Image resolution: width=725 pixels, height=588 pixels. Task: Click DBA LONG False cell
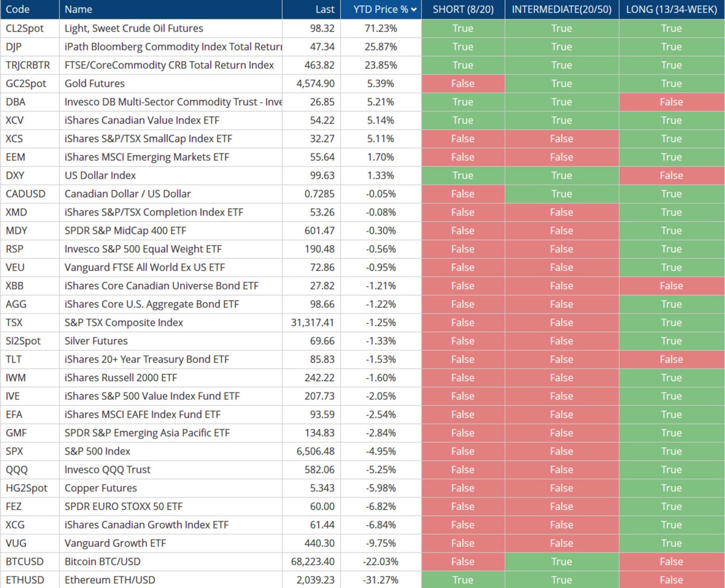(x=671, y=102)
